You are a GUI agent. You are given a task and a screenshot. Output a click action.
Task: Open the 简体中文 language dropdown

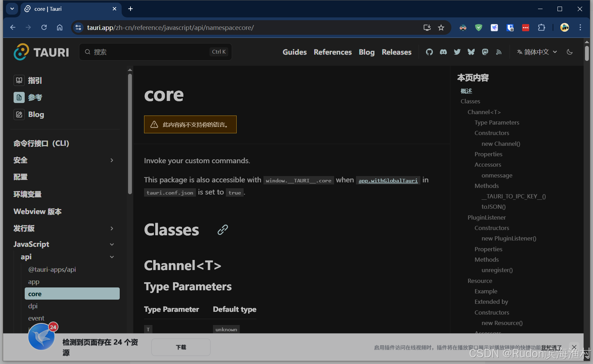[x=537, y=52]
